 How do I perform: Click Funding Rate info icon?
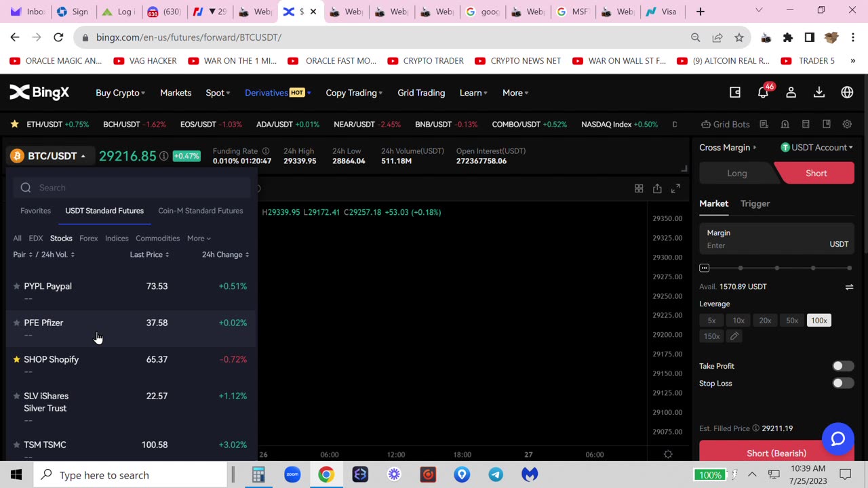pos(266,151)
